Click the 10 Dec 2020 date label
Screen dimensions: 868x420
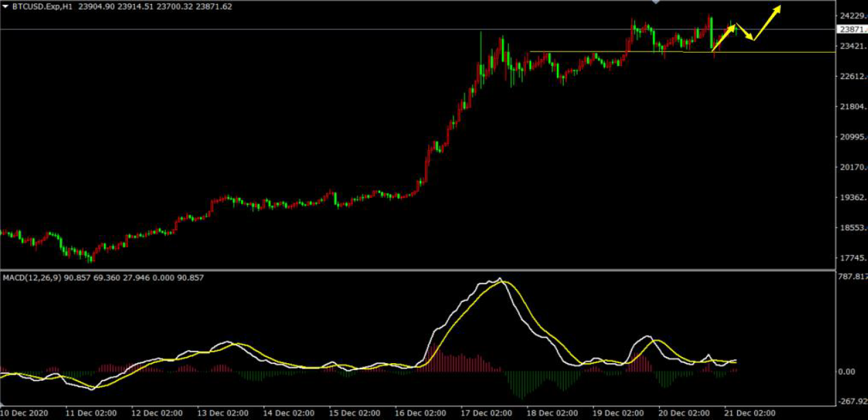click(24, 413)
